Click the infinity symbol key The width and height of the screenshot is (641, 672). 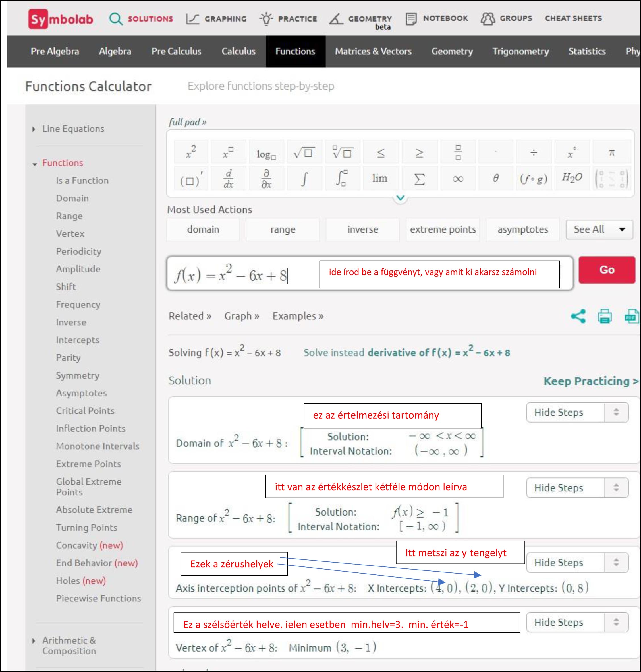point(458,178)
